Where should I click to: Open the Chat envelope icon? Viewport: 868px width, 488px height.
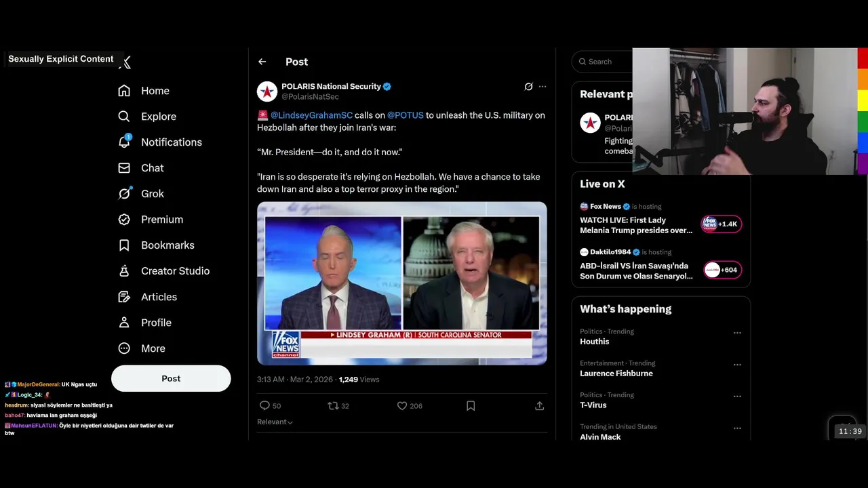click(124, 168)
